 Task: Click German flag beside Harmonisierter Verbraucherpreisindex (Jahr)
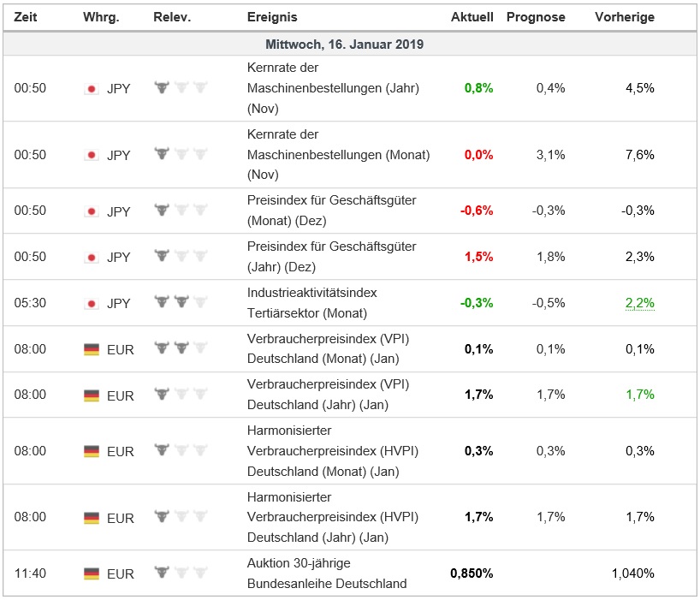[92, 518]
